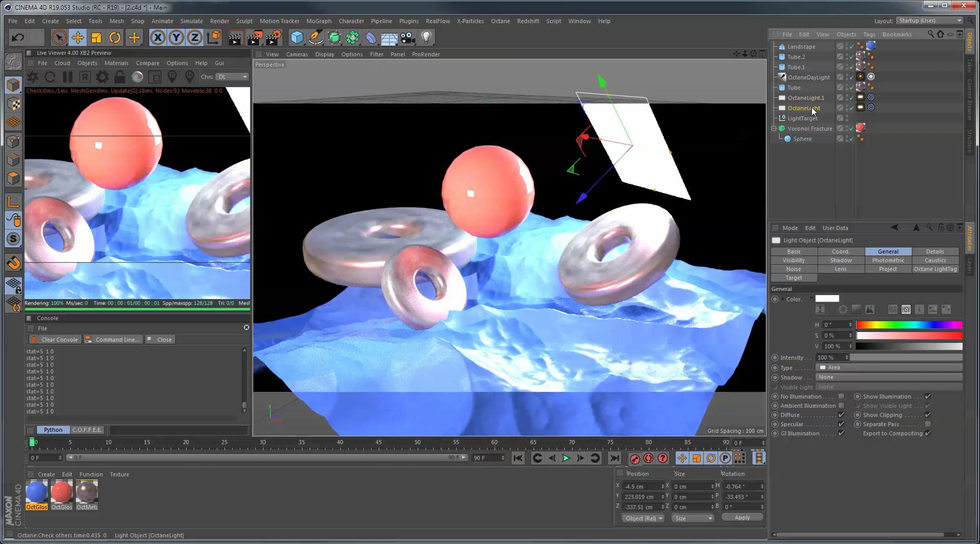Switch to the Details tab

pyautogui.click(x=935, y=251)
